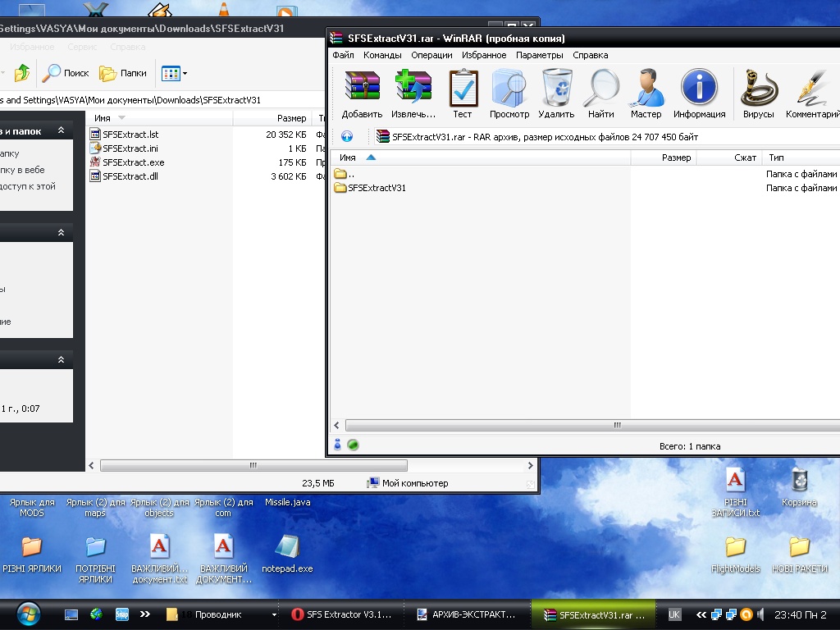Click Explorer horizontal scrollbar right arrow
Screen dimensions: 840x630
(531, 466)
